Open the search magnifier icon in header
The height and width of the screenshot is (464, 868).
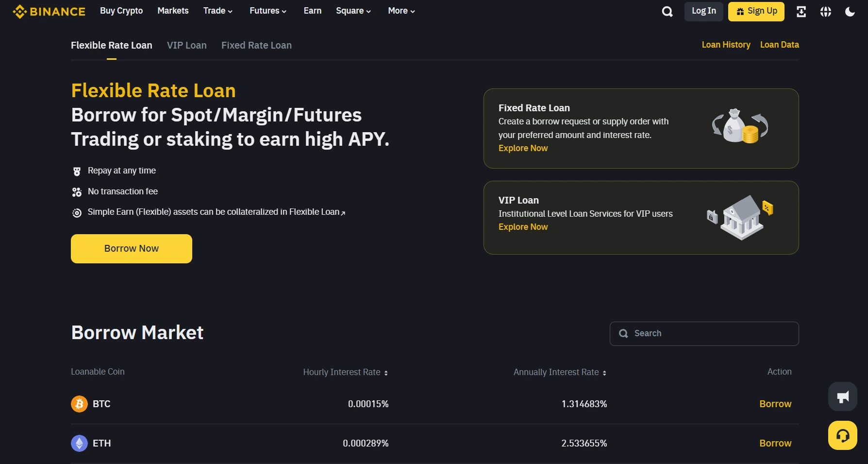668,12
